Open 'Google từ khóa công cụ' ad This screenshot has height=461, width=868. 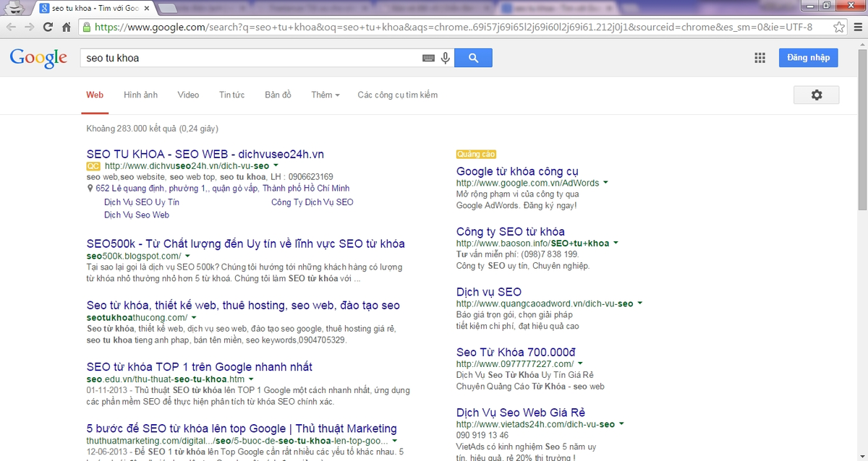tap(517, 171)
